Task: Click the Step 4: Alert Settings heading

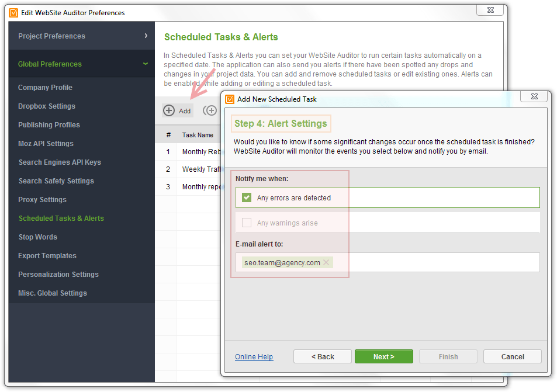Action: coord(281,124)
